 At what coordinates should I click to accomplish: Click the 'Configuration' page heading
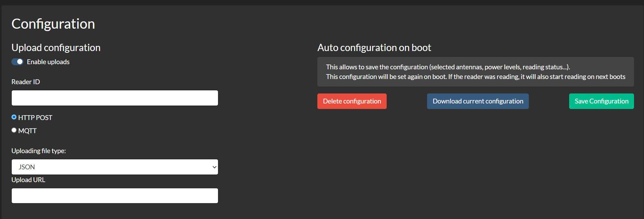(53, 24)
